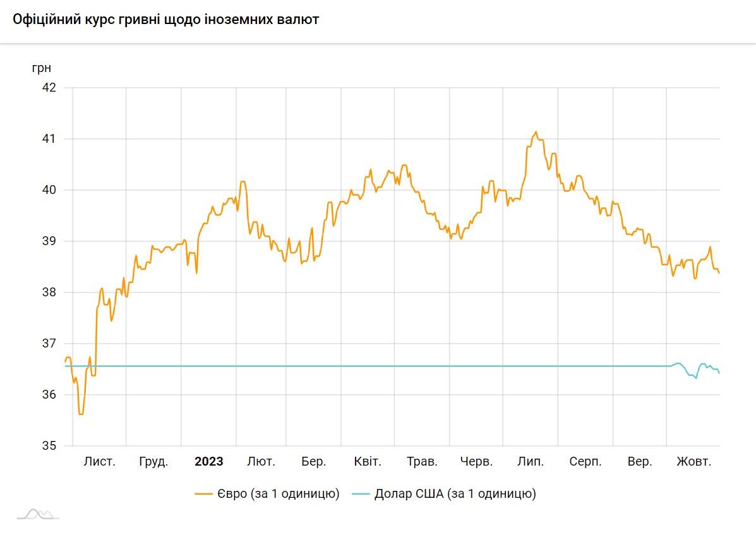Screen dimensions: 756x537
Task: Select the Жовт. month label on axis
Action: point(694,462)
